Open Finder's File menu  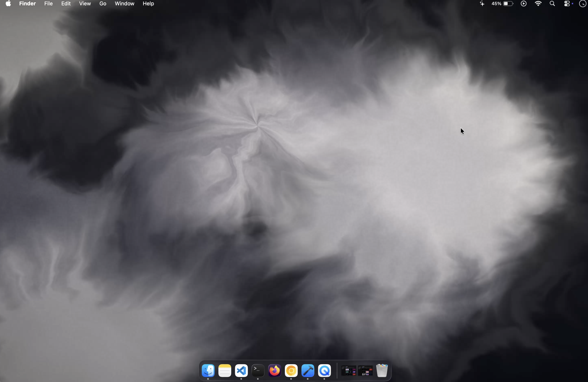coord(48,4)
